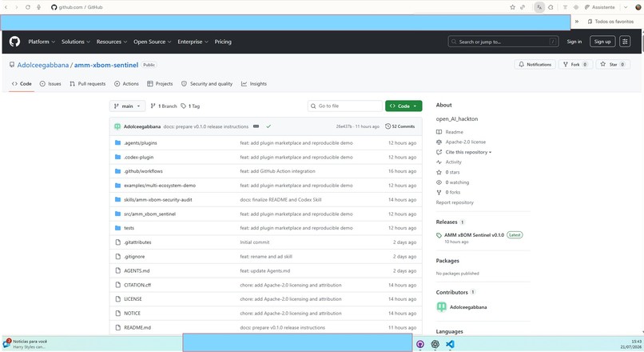This screenshot has height=352, width=644.
Task: Open the Apache-2.0 license link
Action: (465, 142)
